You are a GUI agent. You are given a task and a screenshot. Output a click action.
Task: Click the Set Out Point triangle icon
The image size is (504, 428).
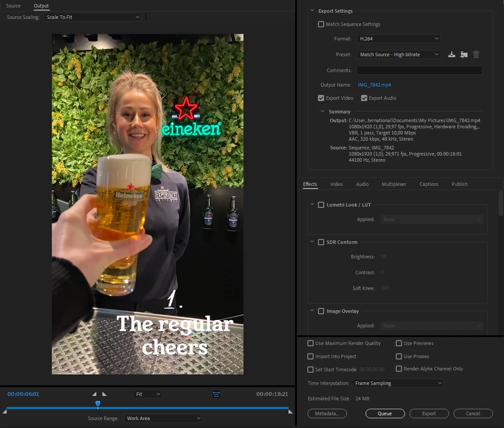pos(104,394)
